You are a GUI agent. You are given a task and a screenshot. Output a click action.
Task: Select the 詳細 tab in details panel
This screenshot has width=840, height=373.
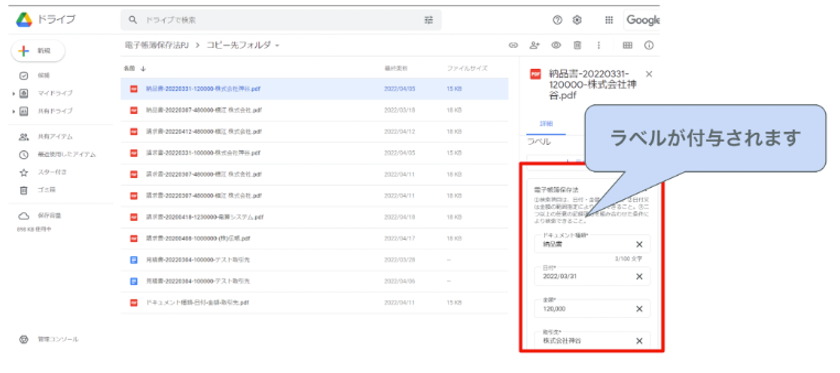coord(546,123)
